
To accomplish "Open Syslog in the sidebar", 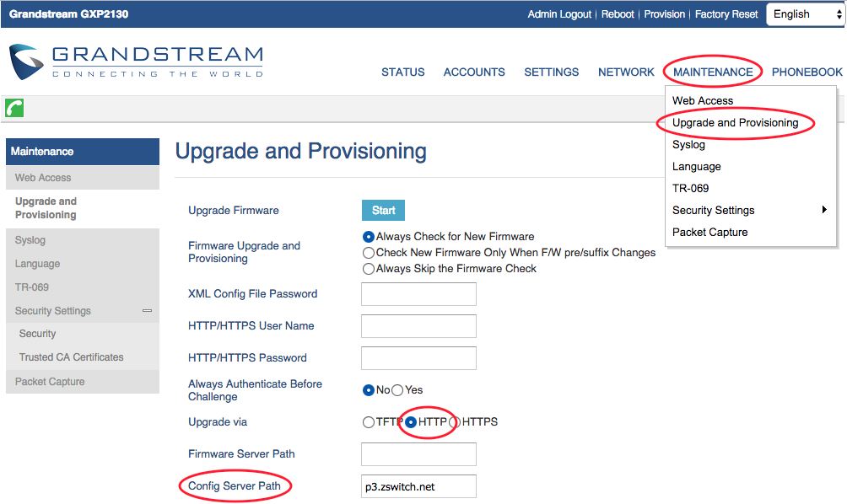I will click(x=83, y=240).
